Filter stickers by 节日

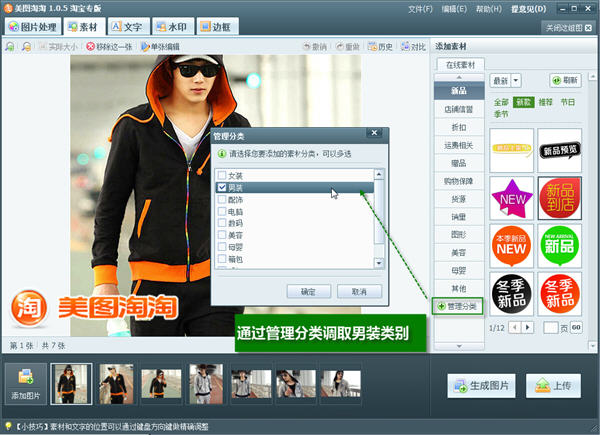(568, 102)
